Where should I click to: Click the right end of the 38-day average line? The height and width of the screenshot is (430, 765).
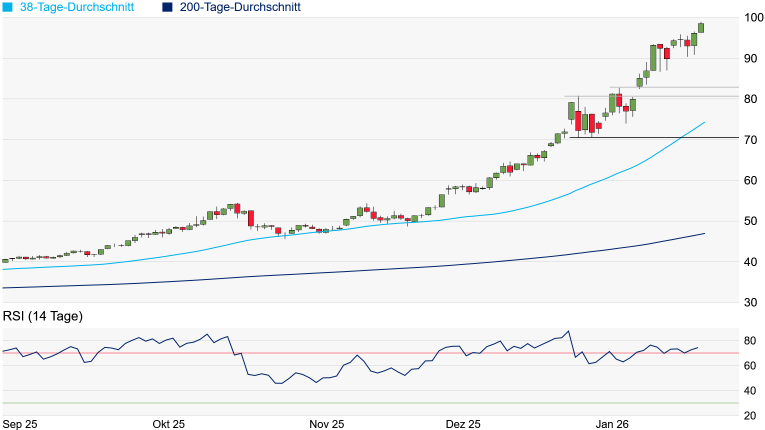(704, 123)
